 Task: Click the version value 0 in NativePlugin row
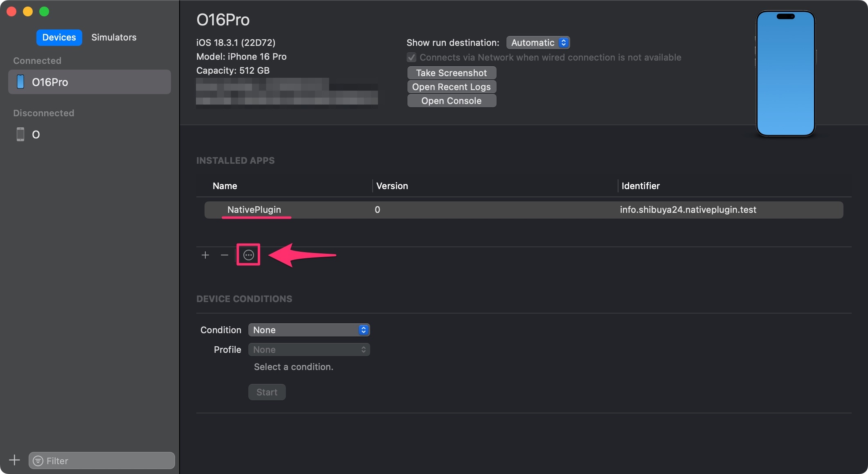tap(377, 210)
